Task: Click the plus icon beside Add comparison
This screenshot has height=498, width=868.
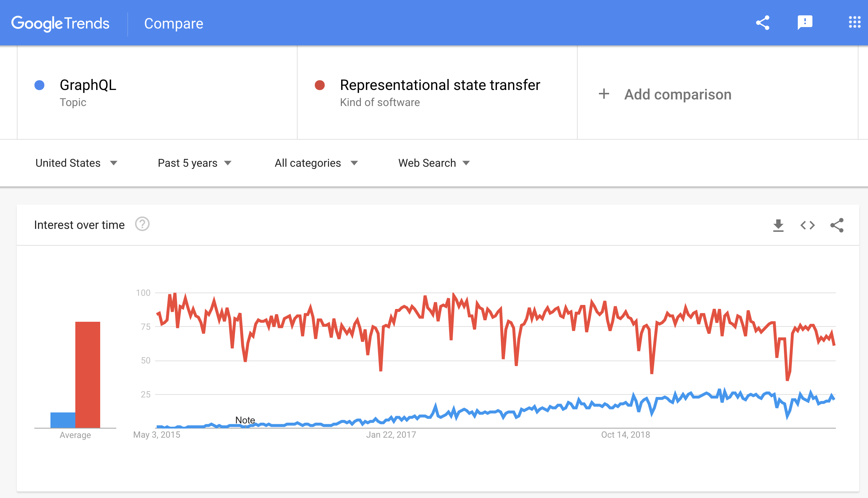Action: click(x=604, y=94)
